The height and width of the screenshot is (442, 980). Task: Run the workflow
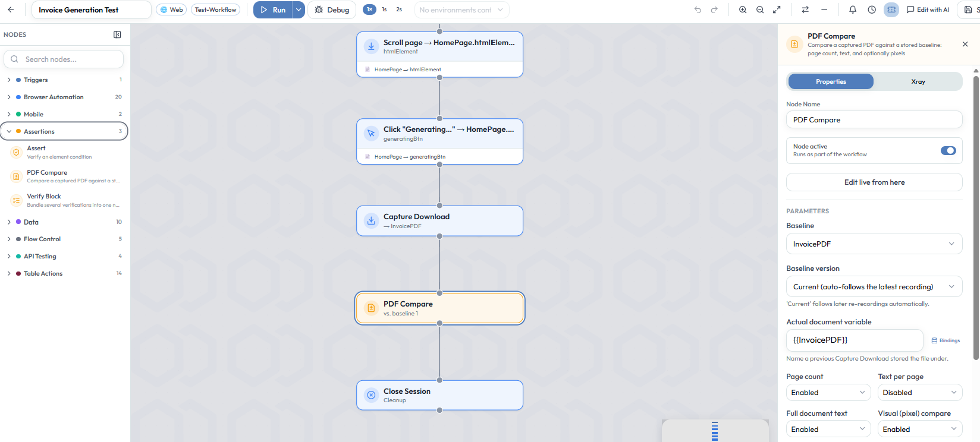pyautogui.click(x=274, y=10)
